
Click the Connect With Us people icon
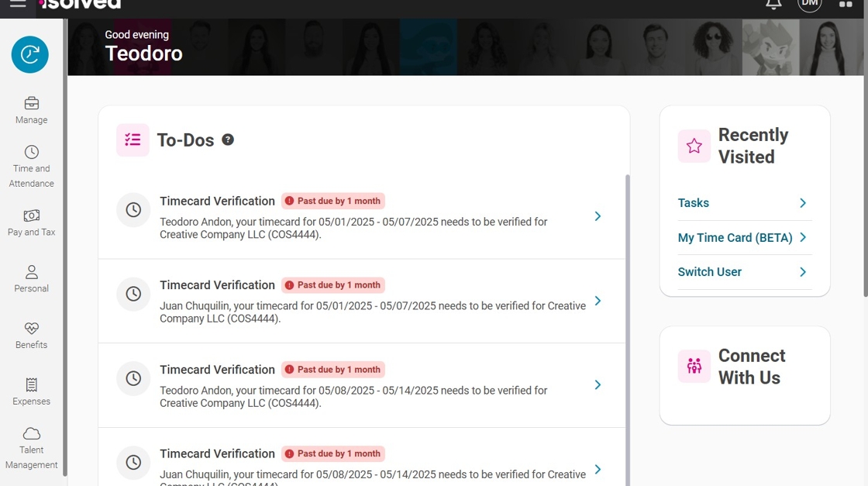click(694, 366)
